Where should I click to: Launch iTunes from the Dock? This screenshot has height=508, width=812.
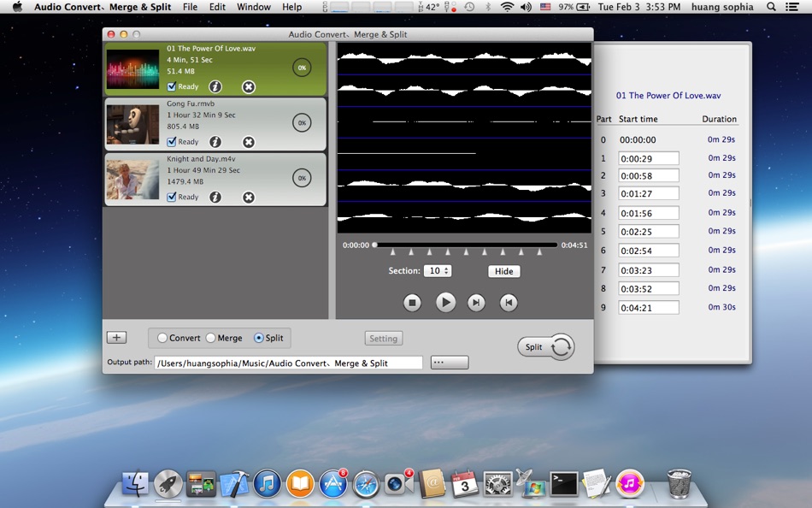point(268,484)
